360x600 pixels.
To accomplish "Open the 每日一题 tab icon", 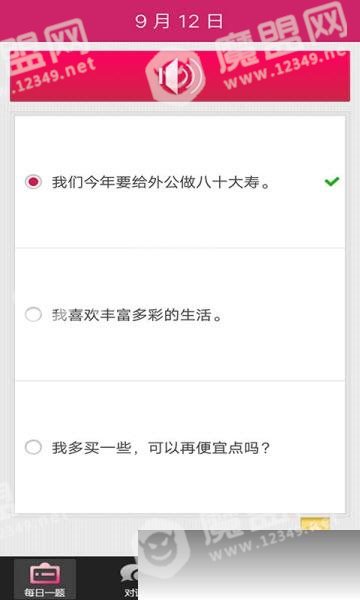I will click(x=45, y=574).
